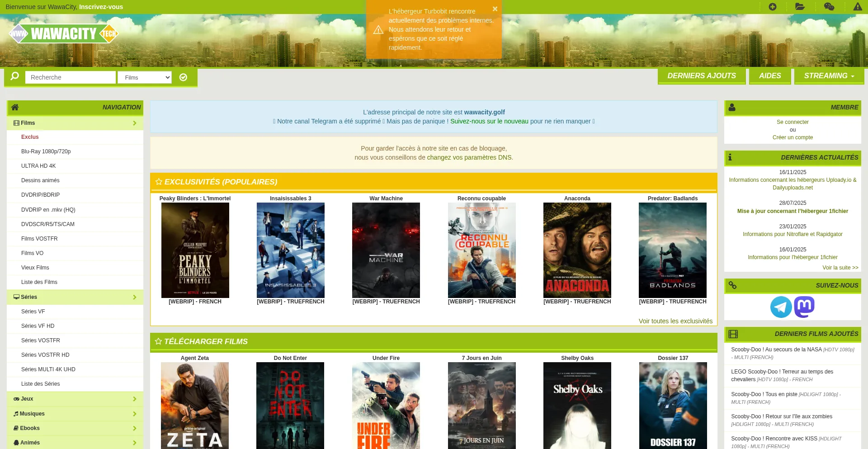Select DVDRIP/BDRIP category

(x=40, y=195)
